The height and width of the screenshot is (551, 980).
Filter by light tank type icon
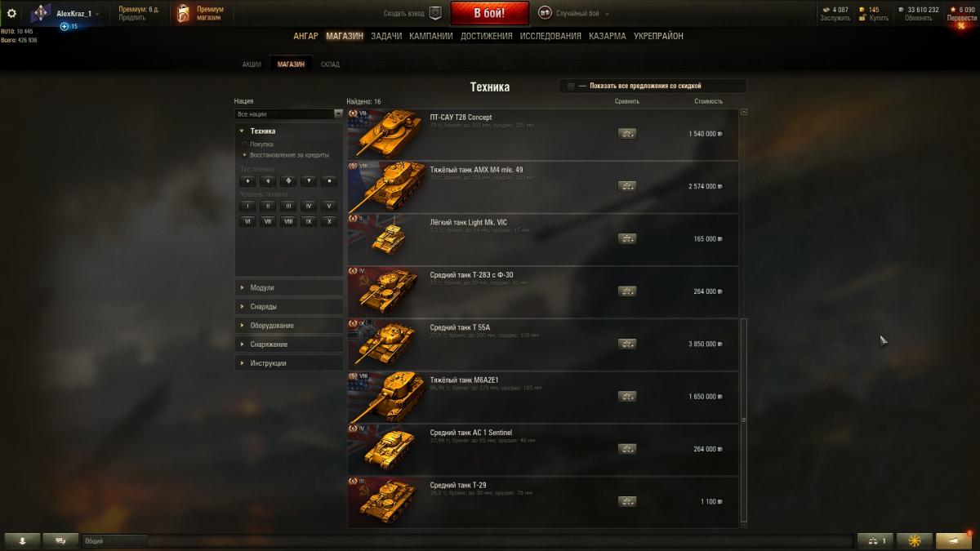point(248,181)
